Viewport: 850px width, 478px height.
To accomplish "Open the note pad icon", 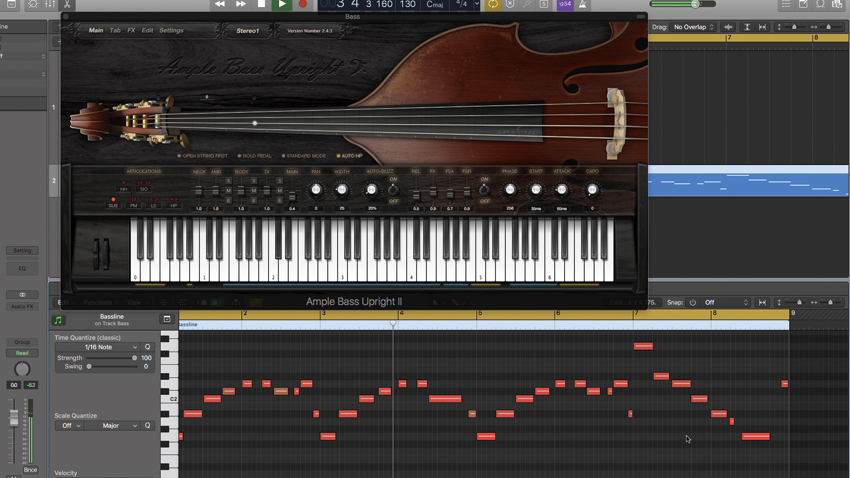I will [803, 4].
